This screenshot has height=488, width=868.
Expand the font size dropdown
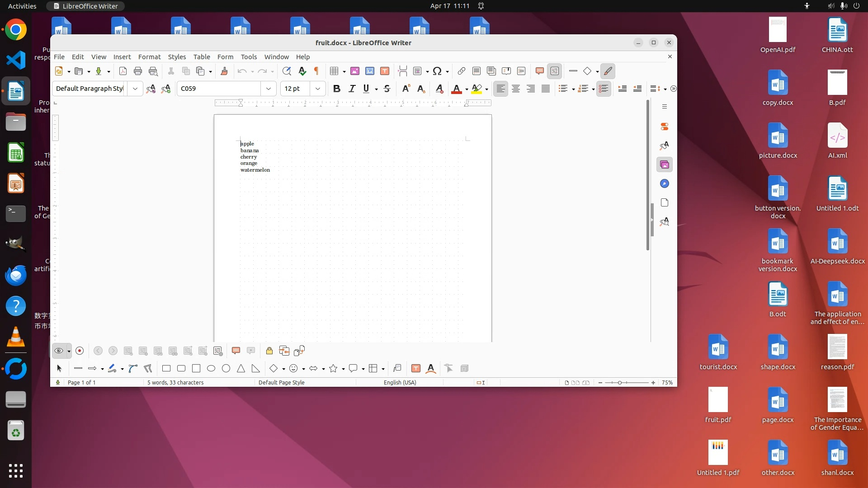[x=318, y=89]
